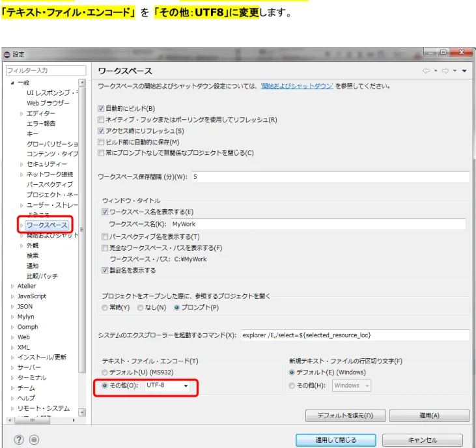This screenshot has width=476, height=448.
Task: Check 常にプロンプトなしで無関係なプロジェクトを閉じる(C)
Action: [x=101, y=152]
